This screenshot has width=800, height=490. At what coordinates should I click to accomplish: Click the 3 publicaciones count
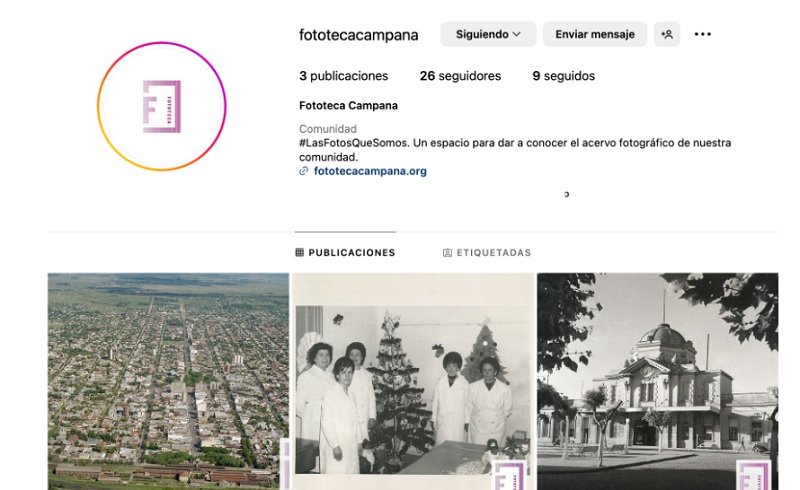point(343,76)
